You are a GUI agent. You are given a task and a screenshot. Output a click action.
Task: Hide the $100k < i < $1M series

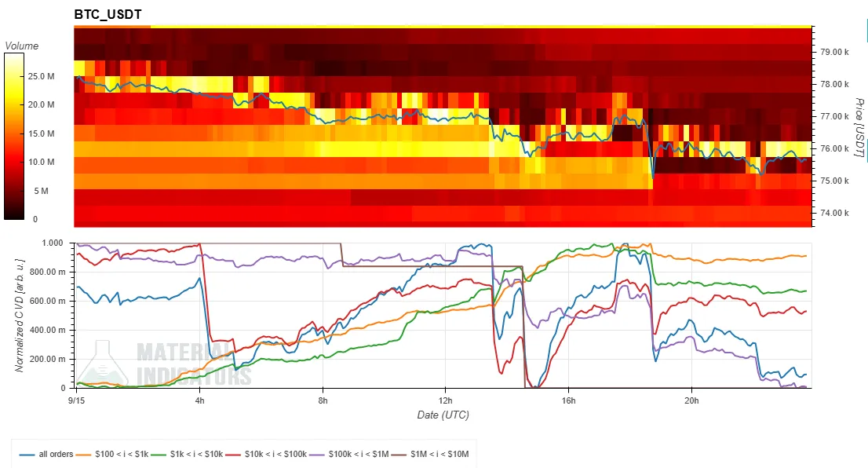[348, 454]
